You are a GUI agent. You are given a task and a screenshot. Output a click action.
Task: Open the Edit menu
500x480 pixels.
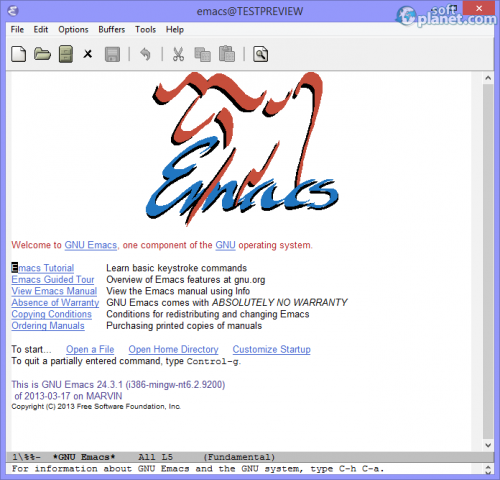click(41, 29)
